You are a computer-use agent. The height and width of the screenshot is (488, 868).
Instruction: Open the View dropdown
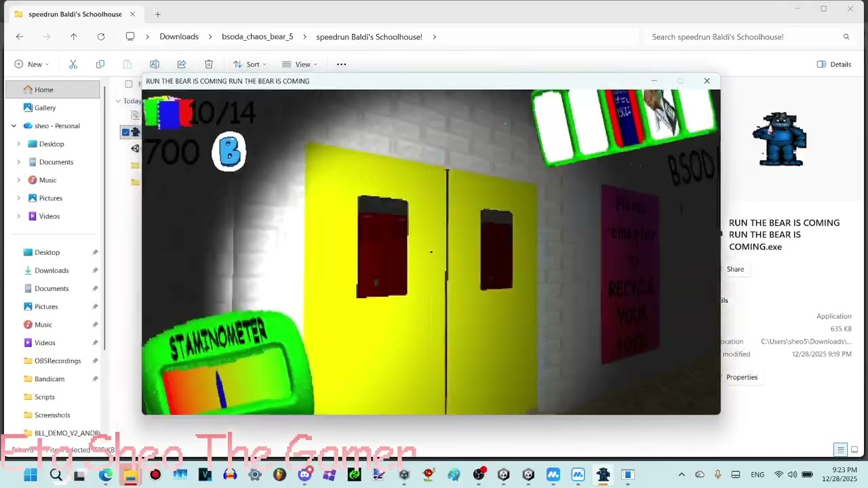coord(300,64)
